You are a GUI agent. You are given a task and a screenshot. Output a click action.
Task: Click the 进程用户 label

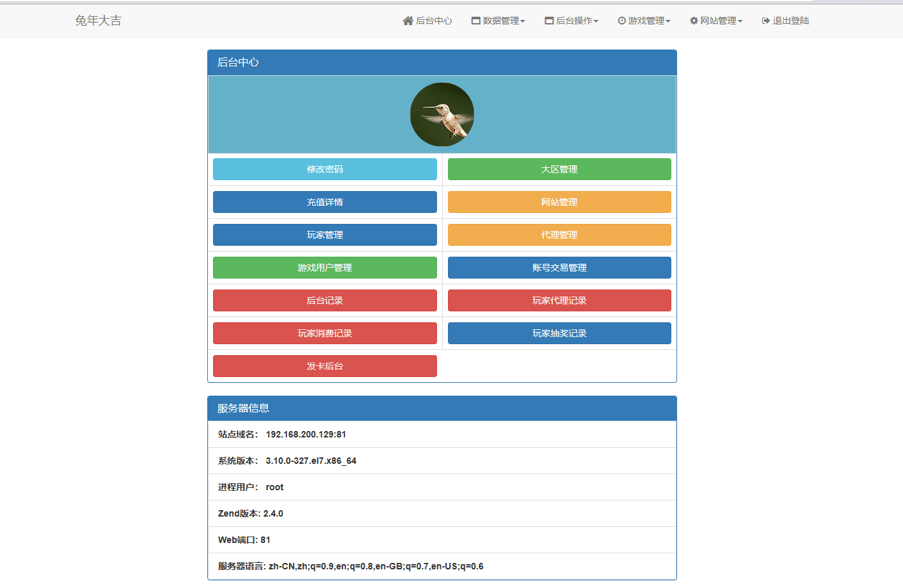point(237,487)
